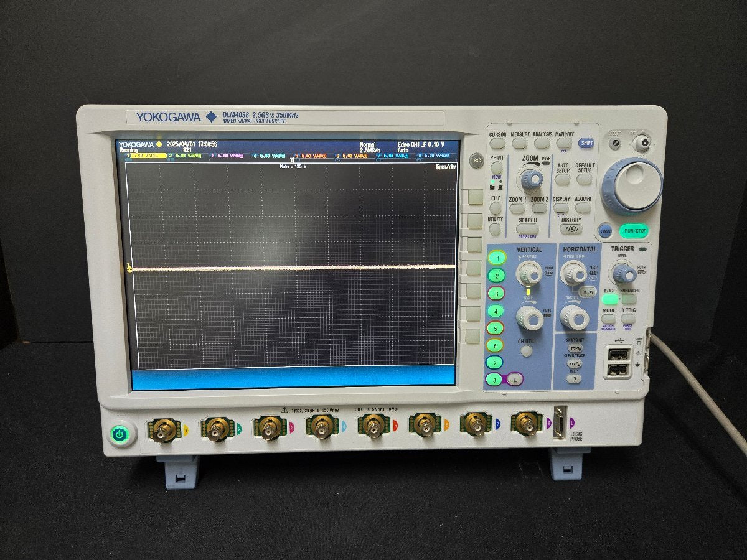
Task: Toggle channel 5 button
Action: tap(495, 328)
